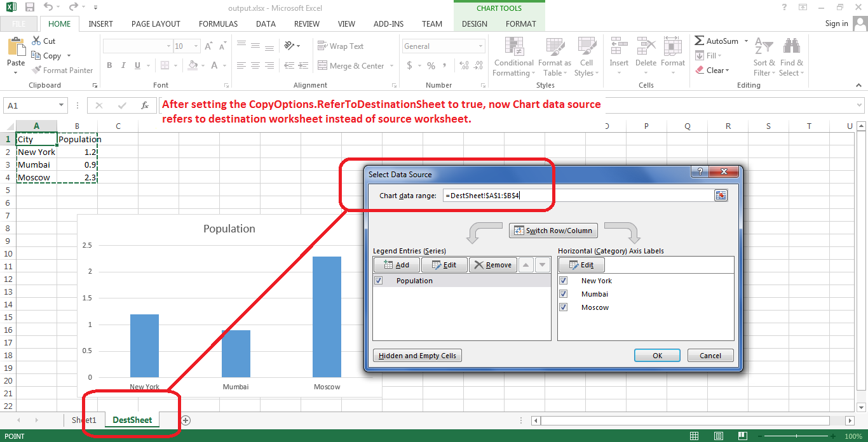Click the Find & Select binoculars icon
This screenshot has width=868, height=442.
[x=791, y=48]
